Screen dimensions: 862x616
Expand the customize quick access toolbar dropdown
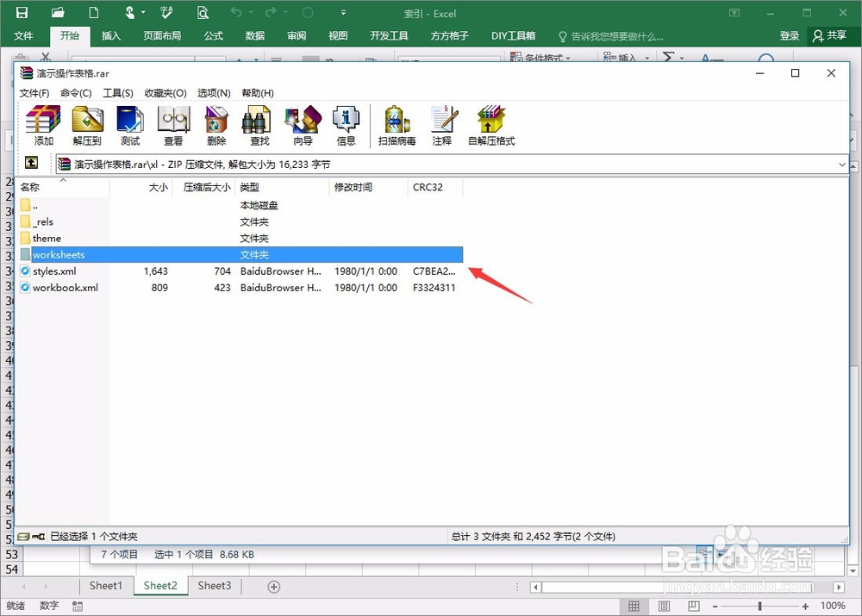pos(343,13)
